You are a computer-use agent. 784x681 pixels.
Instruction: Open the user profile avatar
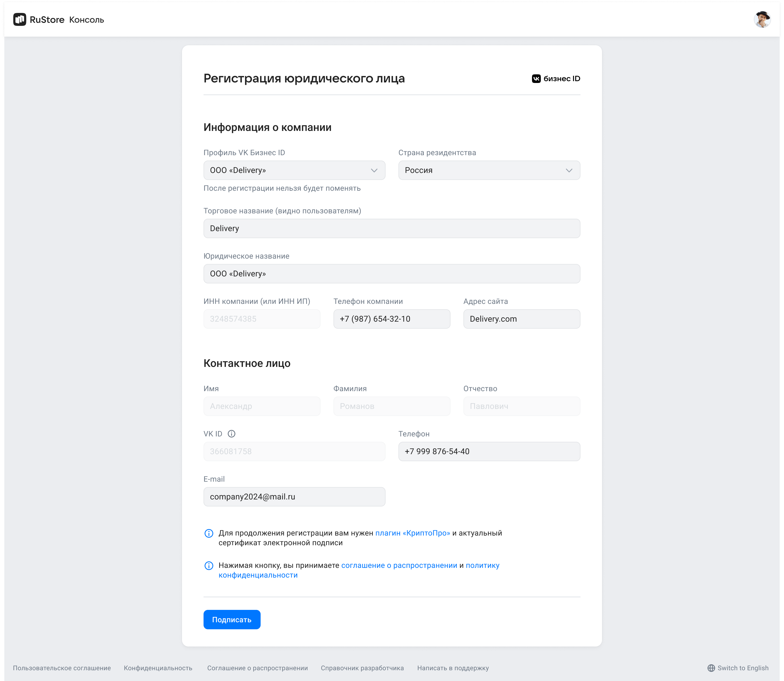click(762, 19)
